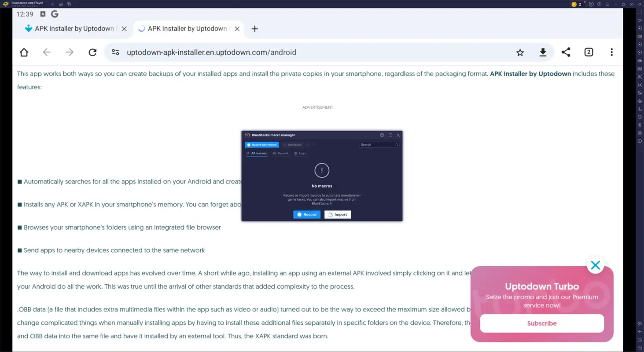The height and width of the screenshot is (352, 644).
Task: Adjust volume via the sidebar speaker icon
Action: pos(640,21)
